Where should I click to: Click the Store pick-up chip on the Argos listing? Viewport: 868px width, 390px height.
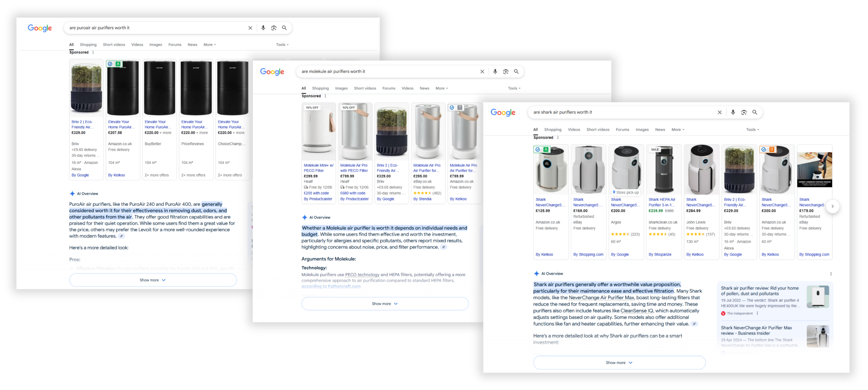tap(626, 192)
